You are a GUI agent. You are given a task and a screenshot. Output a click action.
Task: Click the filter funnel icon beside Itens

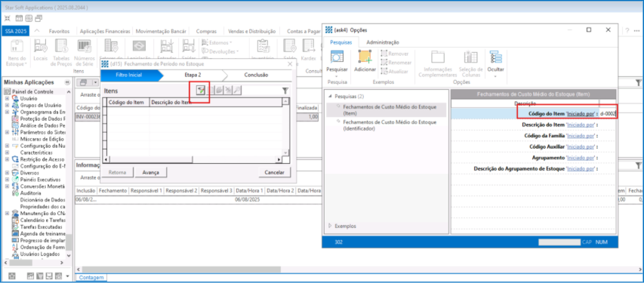(x=285, y=91)
